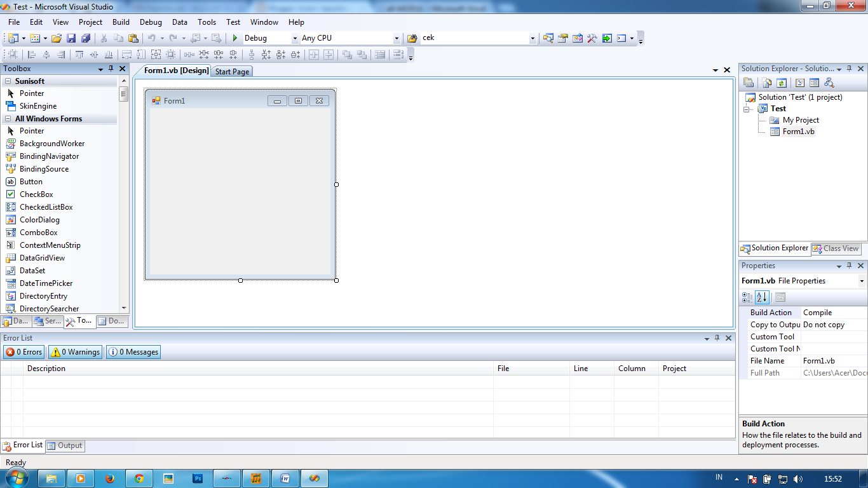868x488 pixels.
Task: Switch to the Class View tab
Action: 836,248
